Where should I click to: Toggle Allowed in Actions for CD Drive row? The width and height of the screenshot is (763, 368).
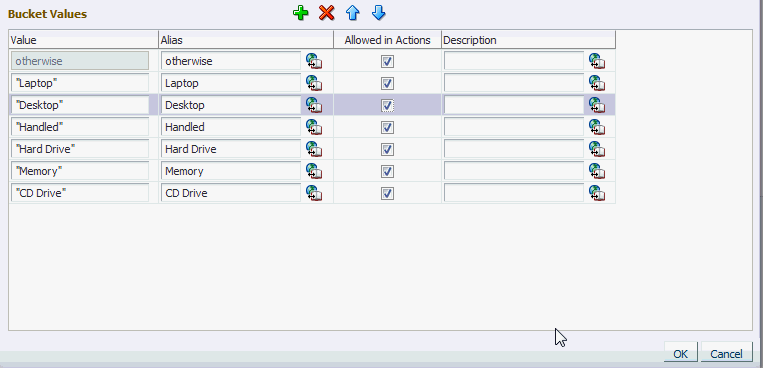click(x=387, y=194)
